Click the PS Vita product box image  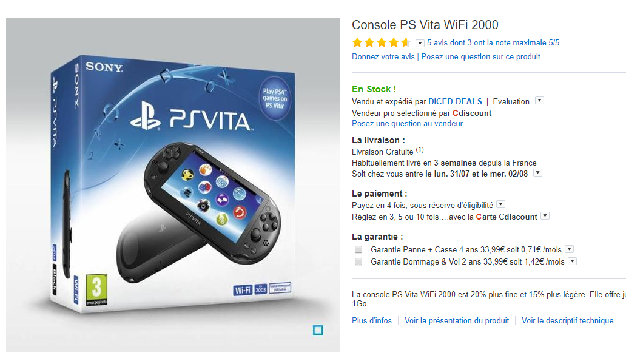coord(173,185)
